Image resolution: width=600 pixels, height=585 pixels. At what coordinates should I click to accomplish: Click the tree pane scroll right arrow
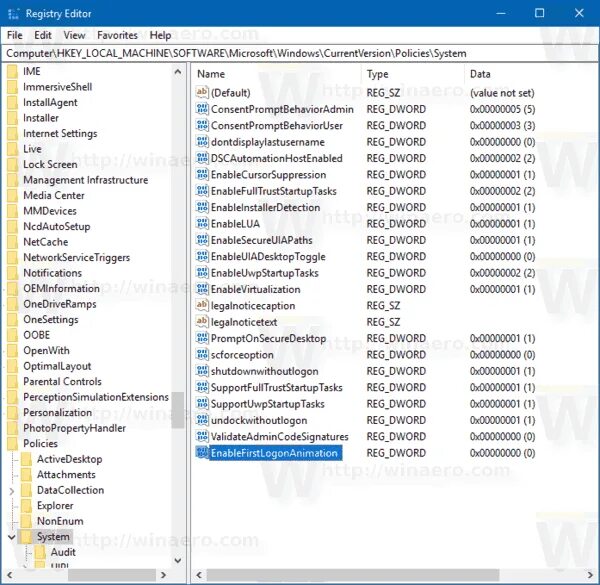pyautogui.click(x=164, y=575)
